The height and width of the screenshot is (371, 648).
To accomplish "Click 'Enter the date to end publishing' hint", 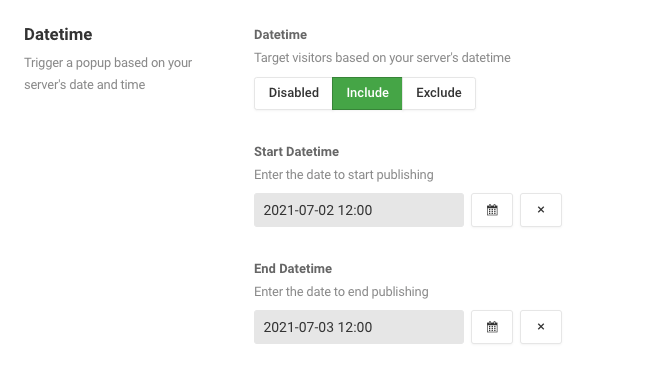I will click(x=341, y=292).
